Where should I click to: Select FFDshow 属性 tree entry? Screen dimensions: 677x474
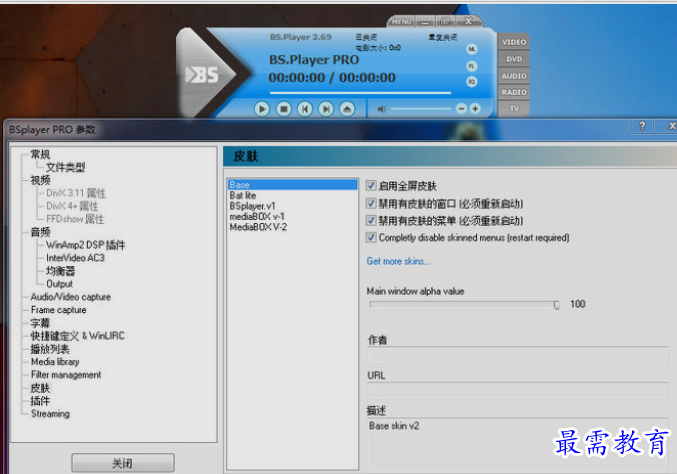pos(75,219)
